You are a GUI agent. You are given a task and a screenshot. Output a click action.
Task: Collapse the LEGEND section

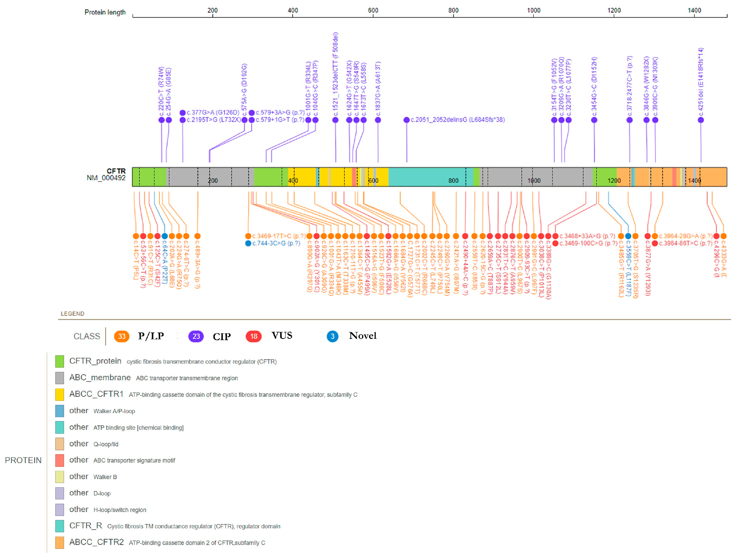coord(72,314)
